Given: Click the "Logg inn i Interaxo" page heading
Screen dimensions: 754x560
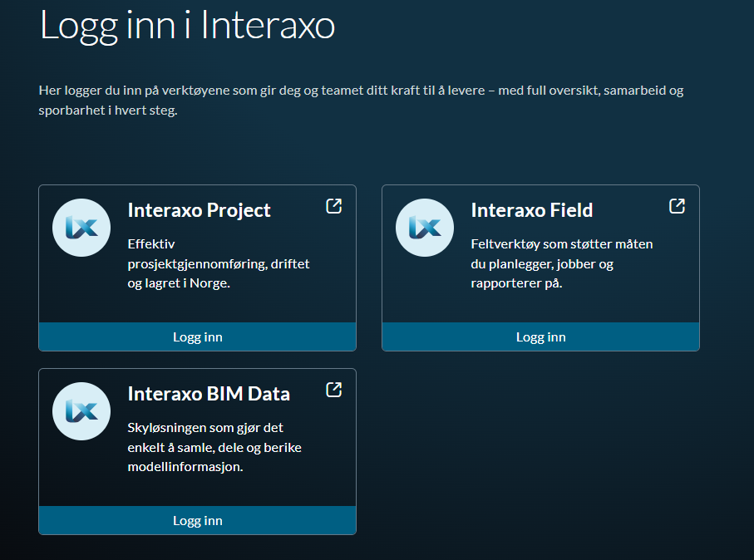Looking at the screenshot, I should pos(187,26).
